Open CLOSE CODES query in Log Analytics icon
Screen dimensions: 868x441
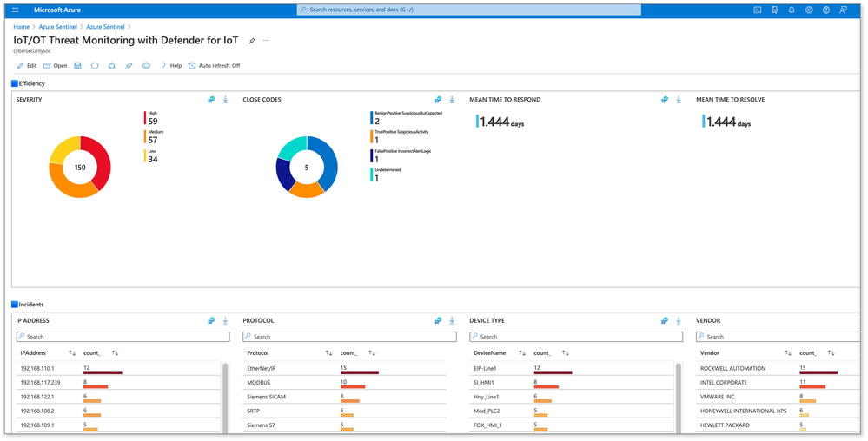click(438, 100)
